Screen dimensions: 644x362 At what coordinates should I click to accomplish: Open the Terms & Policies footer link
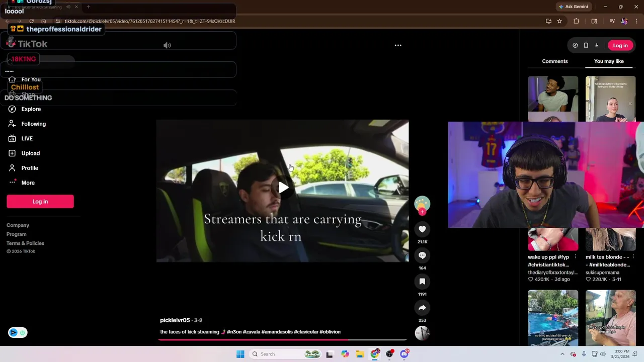(x=25, y=243)
